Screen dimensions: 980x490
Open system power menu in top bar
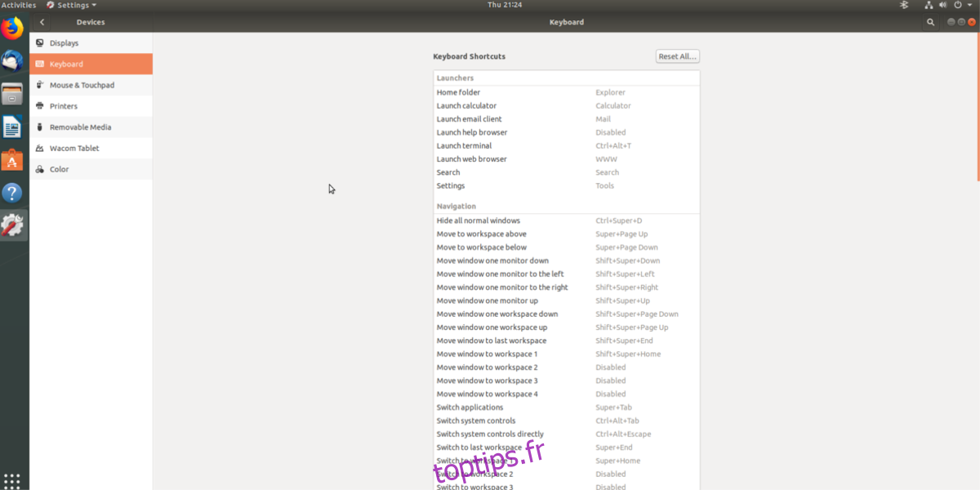click(957, 5)
